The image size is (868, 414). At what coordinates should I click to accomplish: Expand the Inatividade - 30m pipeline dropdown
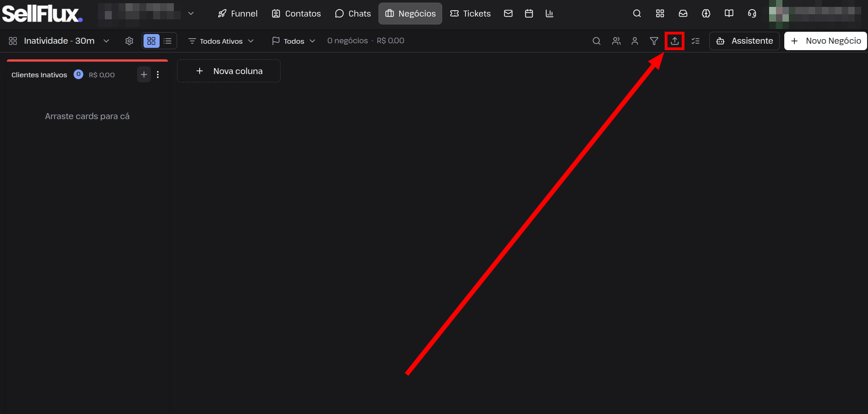tap(59, 41)
